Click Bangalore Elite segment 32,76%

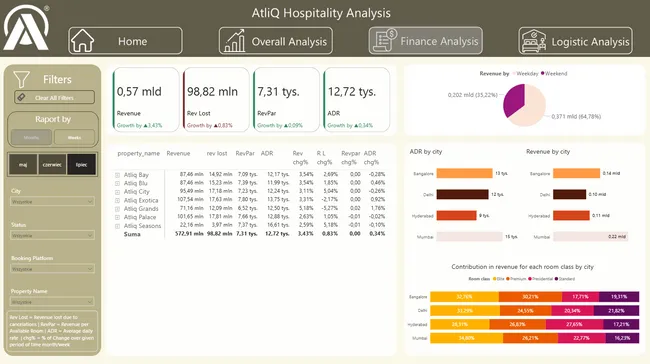click(464, 297)
